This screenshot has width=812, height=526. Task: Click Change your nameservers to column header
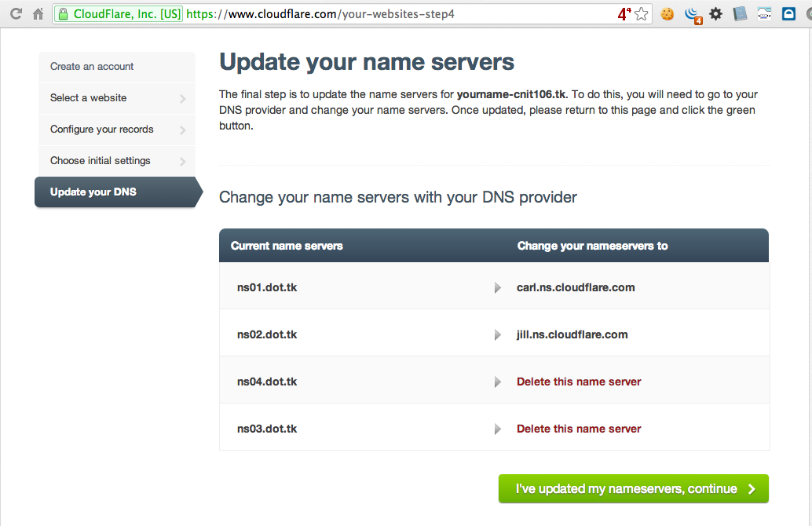tap(592, 246)
